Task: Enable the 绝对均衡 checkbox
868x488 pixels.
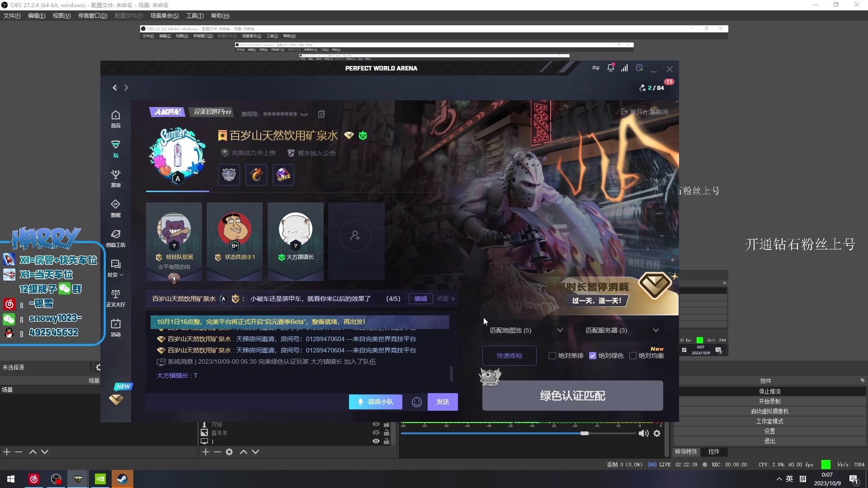Action: pyautogui.click(x=633, y=356)
